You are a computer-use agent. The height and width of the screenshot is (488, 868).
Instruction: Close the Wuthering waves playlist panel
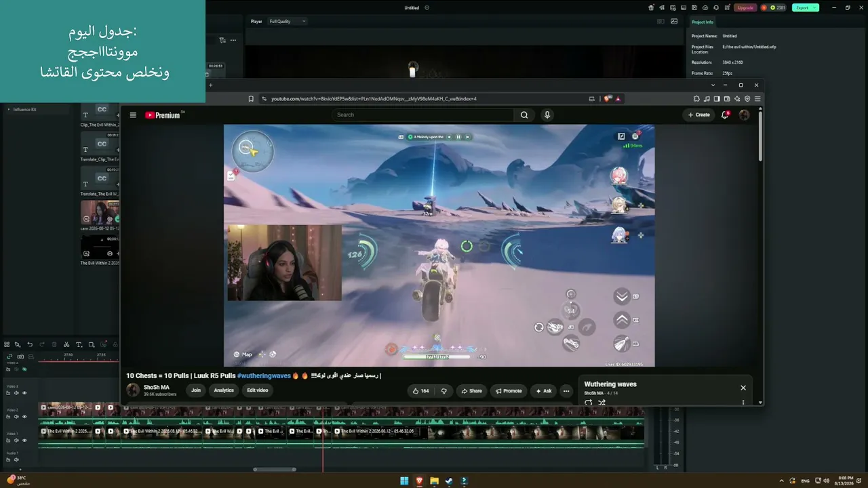pyautogui.click(x=743, y=388)
